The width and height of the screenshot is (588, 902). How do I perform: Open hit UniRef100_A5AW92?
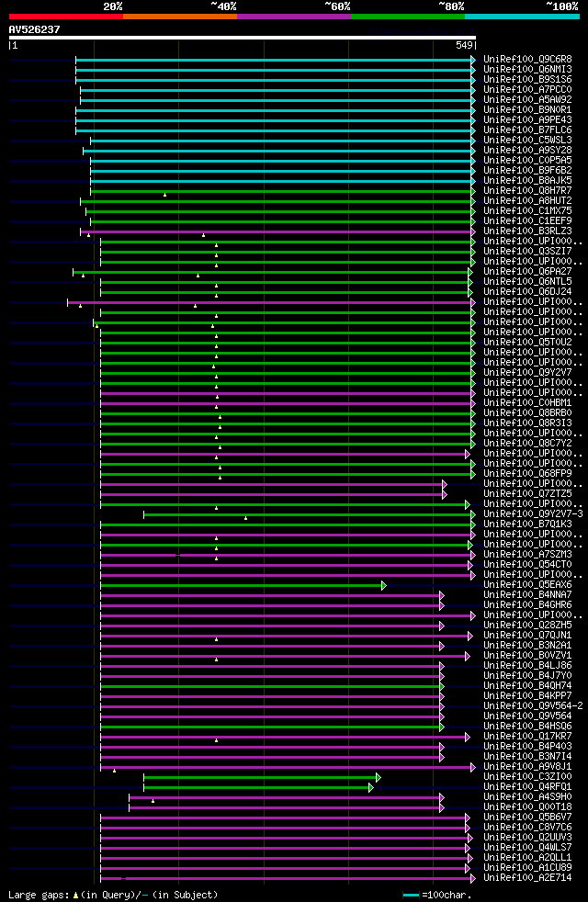point(527,99)
